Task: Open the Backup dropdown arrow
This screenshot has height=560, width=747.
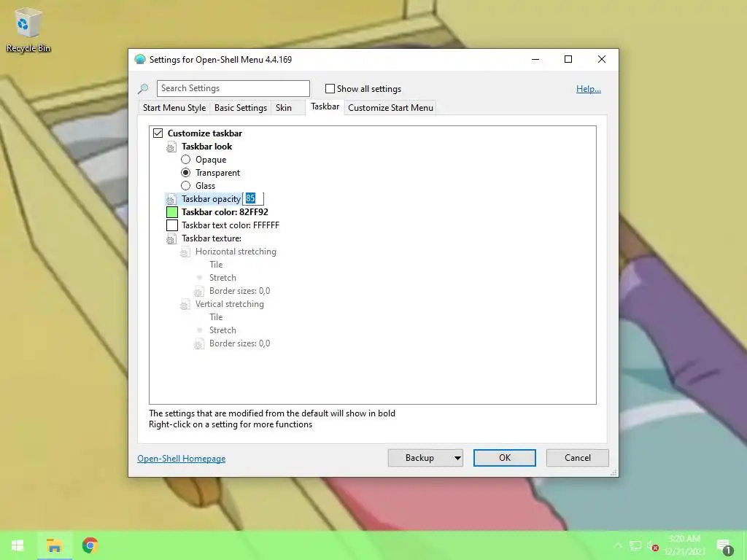Action: tap(457, 458)
